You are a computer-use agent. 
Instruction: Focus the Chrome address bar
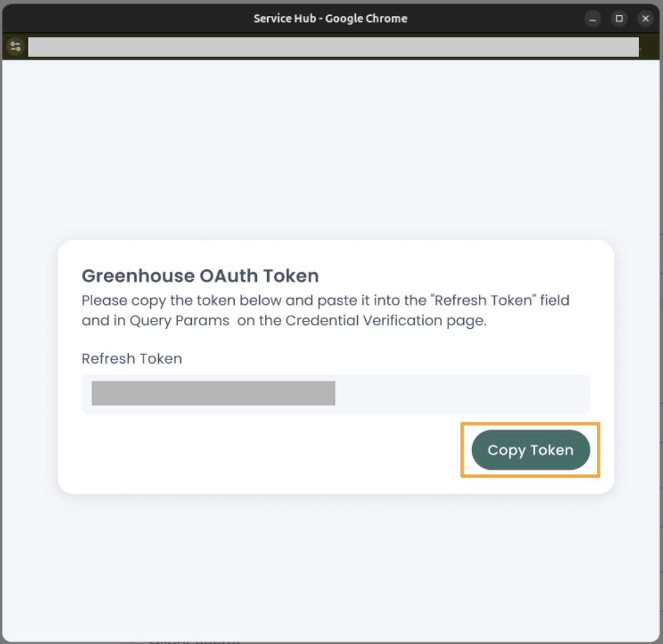[x=333, y=47]
